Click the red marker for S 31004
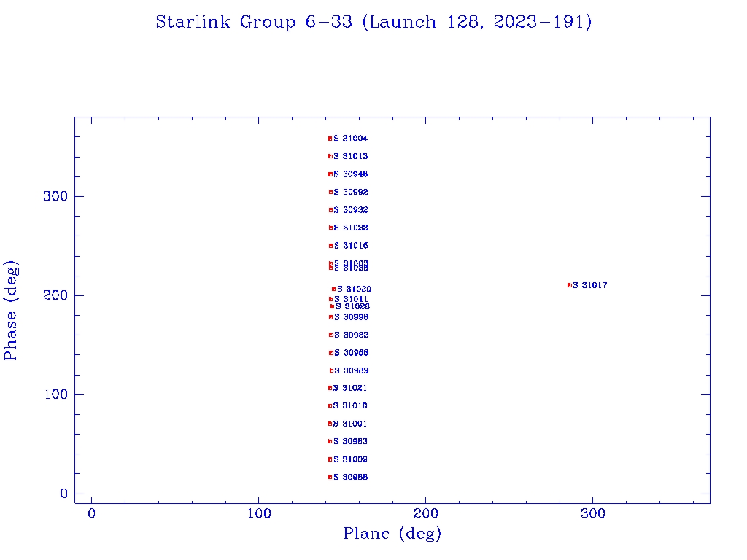The image size is (747, 560). [x=330, y=139]
